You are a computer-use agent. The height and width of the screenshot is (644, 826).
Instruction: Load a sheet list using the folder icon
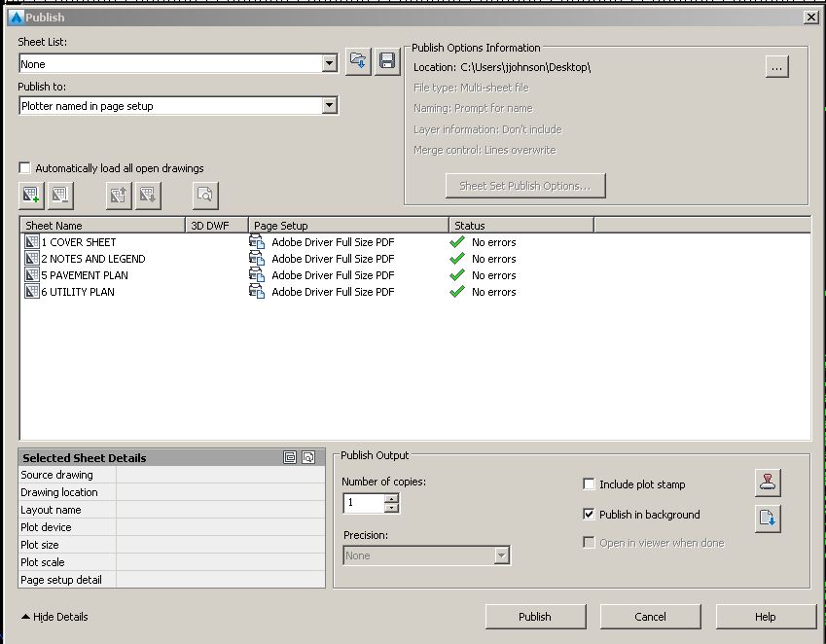click(357, 60)
